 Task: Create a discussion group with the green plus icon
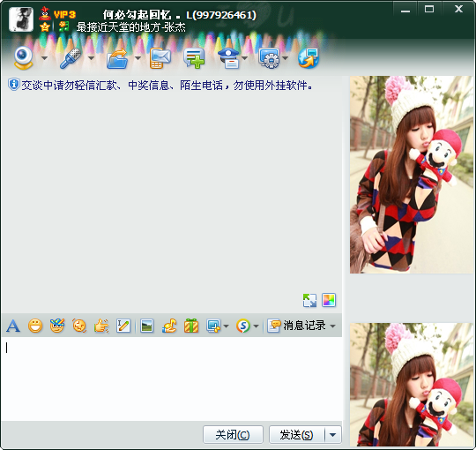pos(194,58)
